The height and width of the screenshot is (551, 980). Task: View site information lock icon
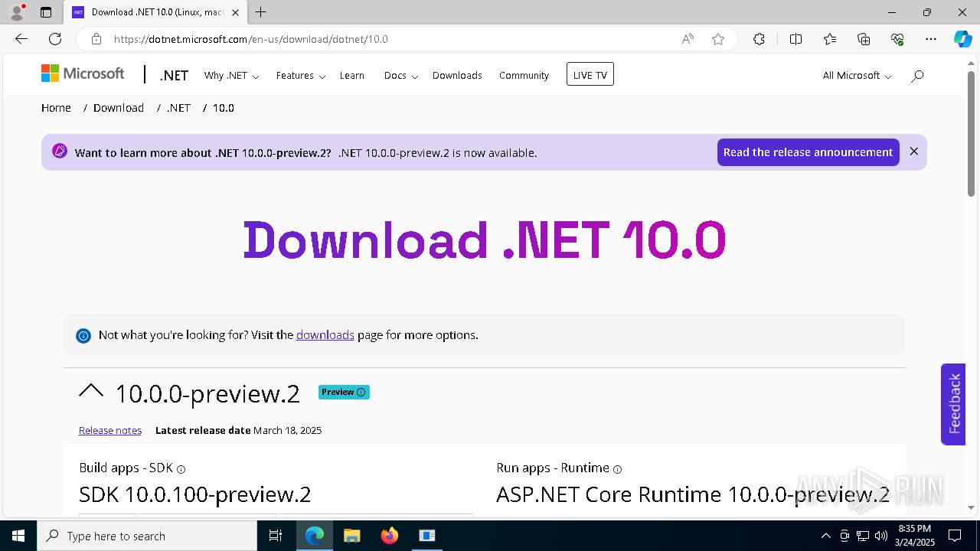click(96, 39)
